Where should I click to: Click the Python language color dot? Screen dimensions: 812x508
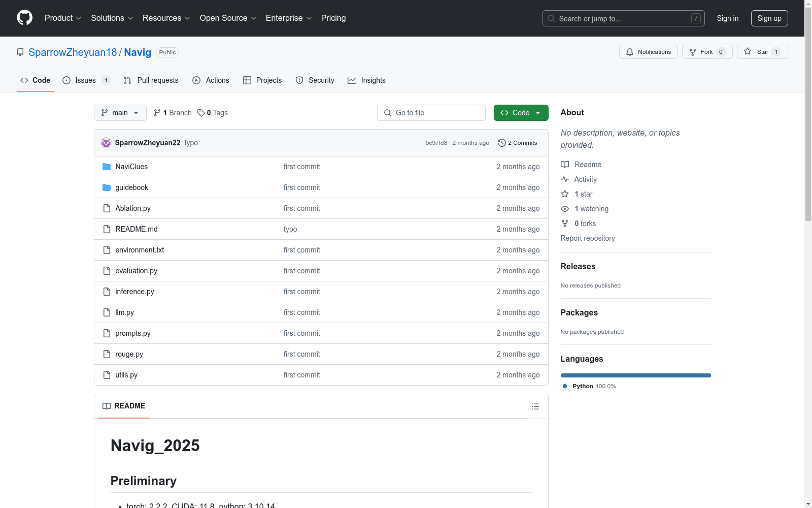[x=565, y=386]
